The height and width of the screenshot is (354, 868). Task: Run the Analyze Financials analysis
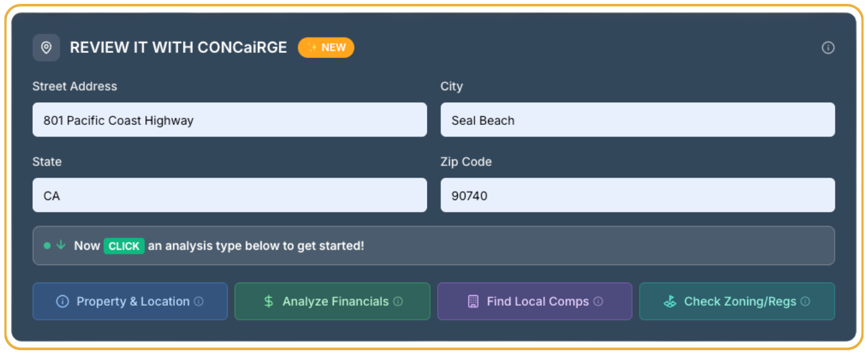(x=332, y=301)
